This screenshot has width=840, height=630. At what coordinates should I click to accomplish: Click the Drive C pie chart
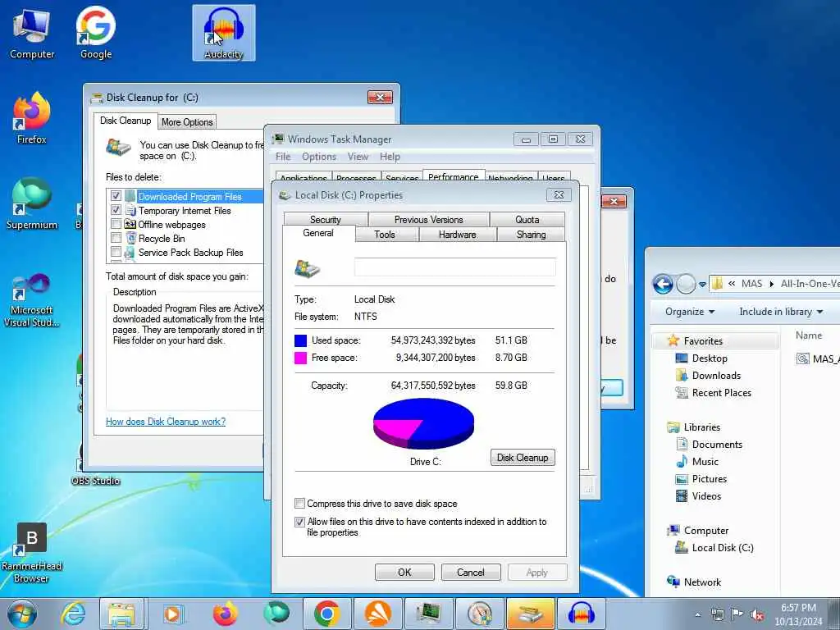pos(423,424)
